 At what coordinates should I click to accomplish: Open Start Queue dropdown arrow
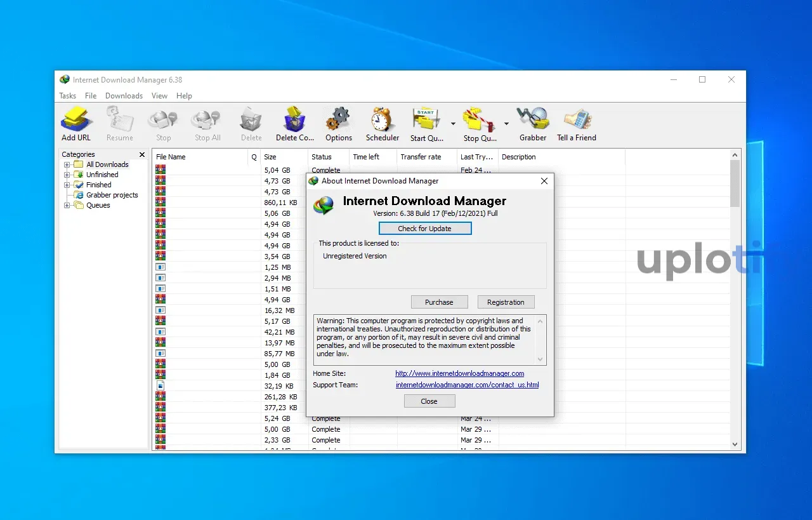(453, 123)
